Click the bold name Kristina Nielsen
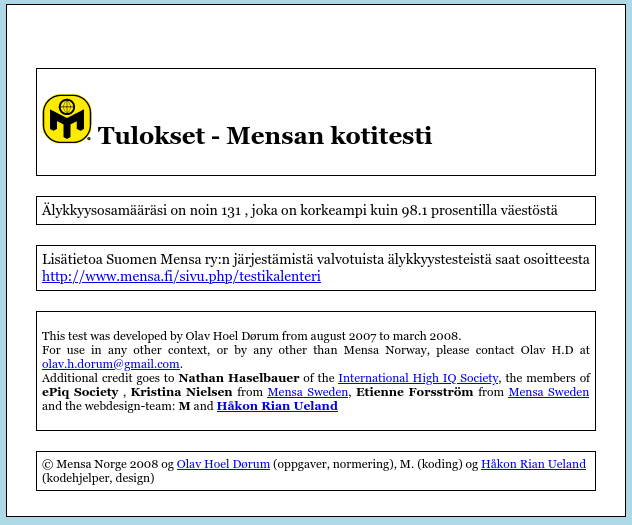This screenshot has width=632, height=525. [x=181, y=392]
